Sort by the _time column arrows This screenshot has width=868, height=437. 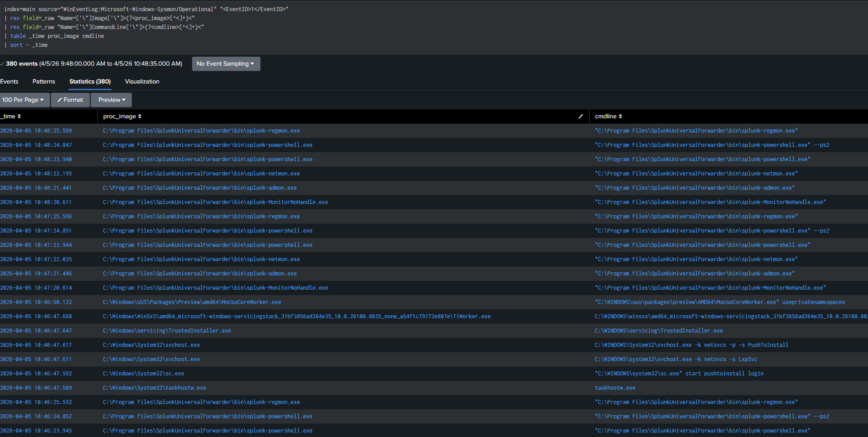point(19,117)
